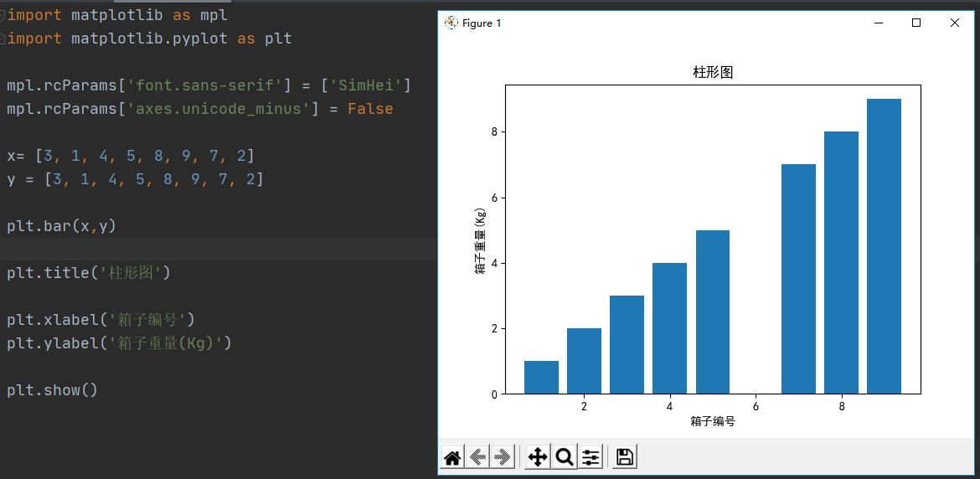Collapse the import block fold marker

click(x=3, y=15)
